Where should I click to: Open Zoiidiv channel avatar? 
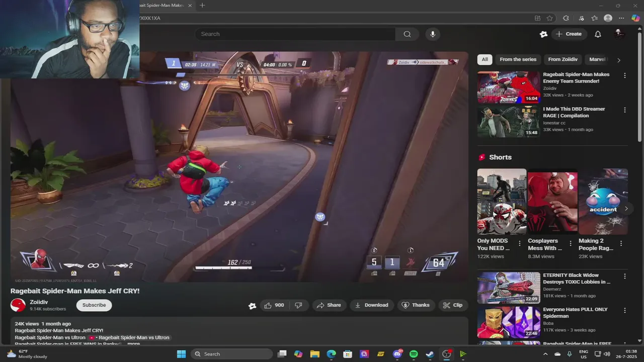pos(18,305)
